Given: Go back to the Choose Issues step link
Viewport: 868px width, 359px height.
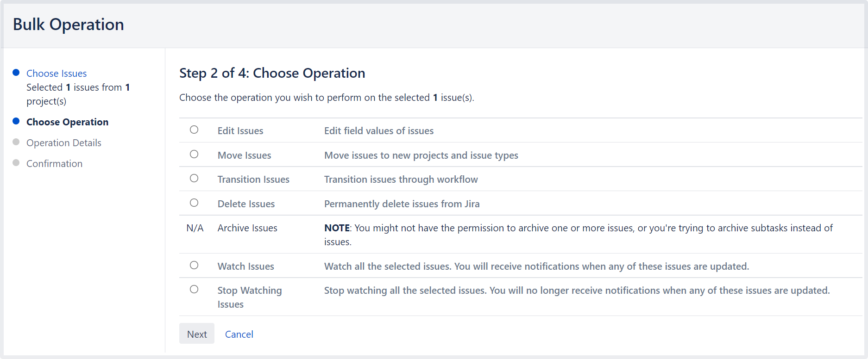Looking at the screenshot, I should click(x=57, y=74).
